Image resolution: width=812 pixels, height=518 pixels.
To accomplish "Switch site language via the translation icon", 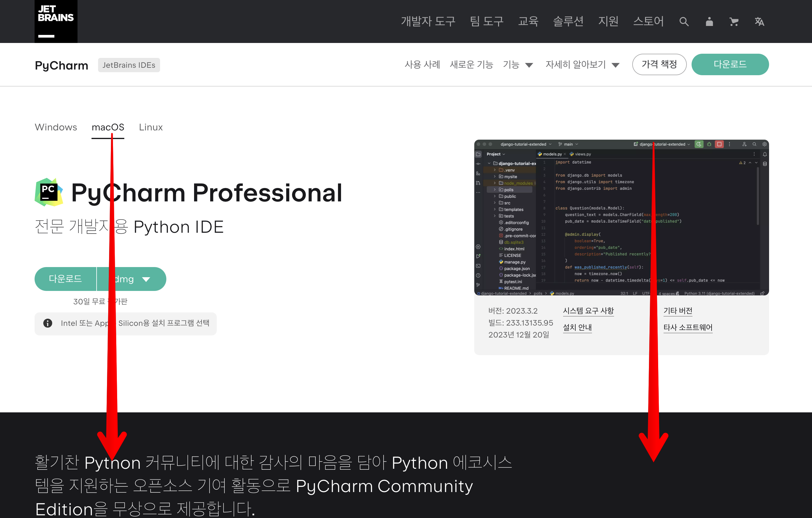I will 760,21.
